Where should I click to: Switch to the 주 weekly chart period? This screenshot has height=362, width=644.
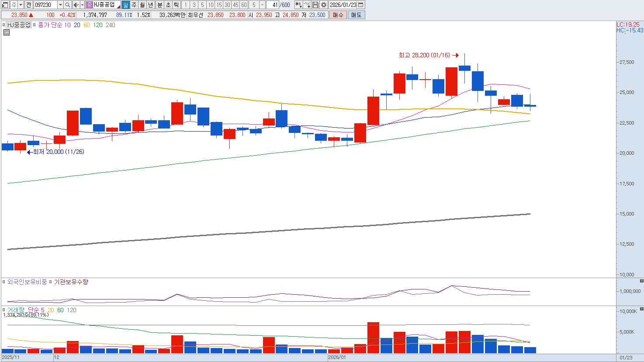134,5
